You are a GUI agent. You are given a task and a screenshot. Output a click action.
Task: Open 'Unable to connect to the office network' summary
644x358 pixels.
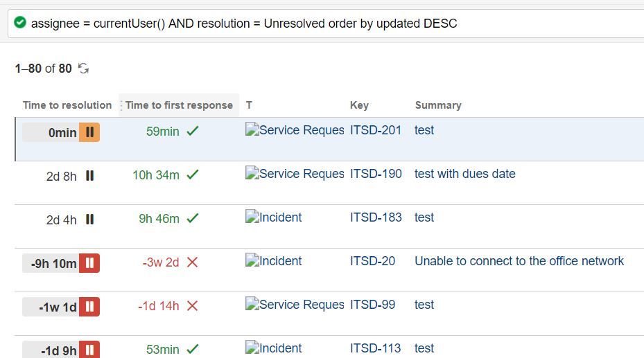coord(519,261)
